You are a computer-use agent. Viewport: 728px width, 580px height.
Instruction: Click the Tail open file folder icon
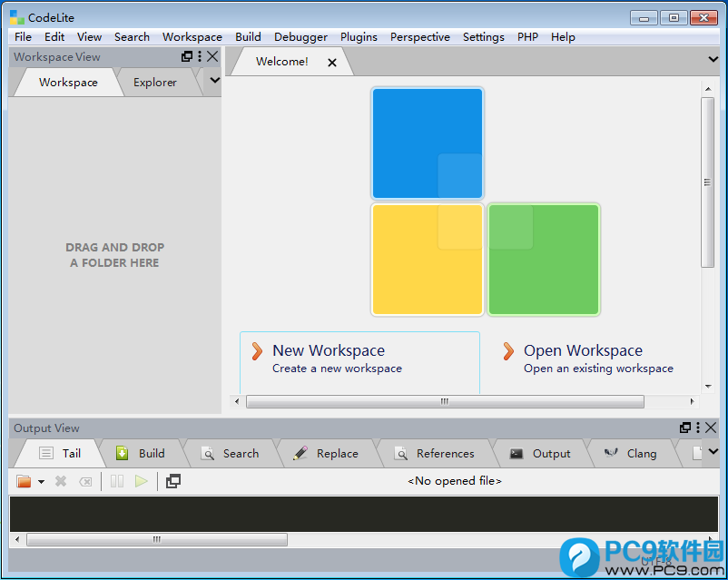click(x=24, y=481)
